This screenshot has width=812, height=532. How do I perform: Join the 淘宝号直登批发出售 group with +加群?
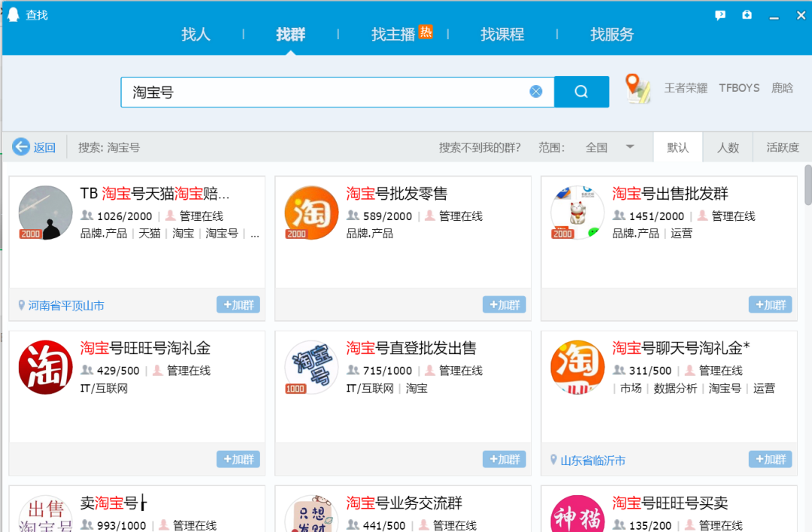504,459
